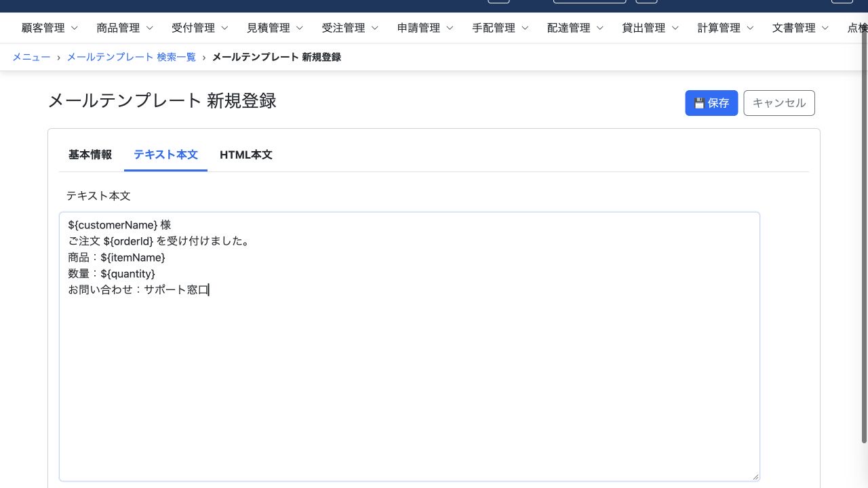This screenshot has height=488, width=868.
Task: Expand the 受付管理 menu
Action: point(200,28)
